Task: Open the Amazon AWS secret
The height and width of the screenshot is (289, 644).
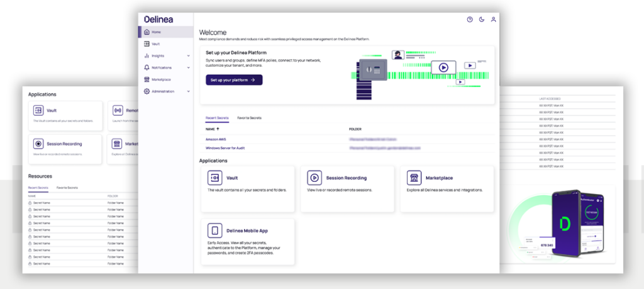Action: point(216,140)
